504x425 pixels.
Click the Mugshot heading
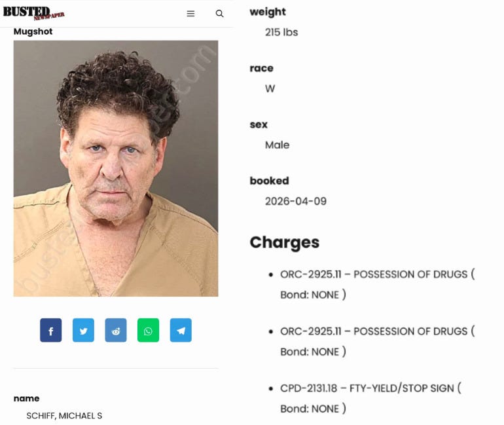pos(33,31)
